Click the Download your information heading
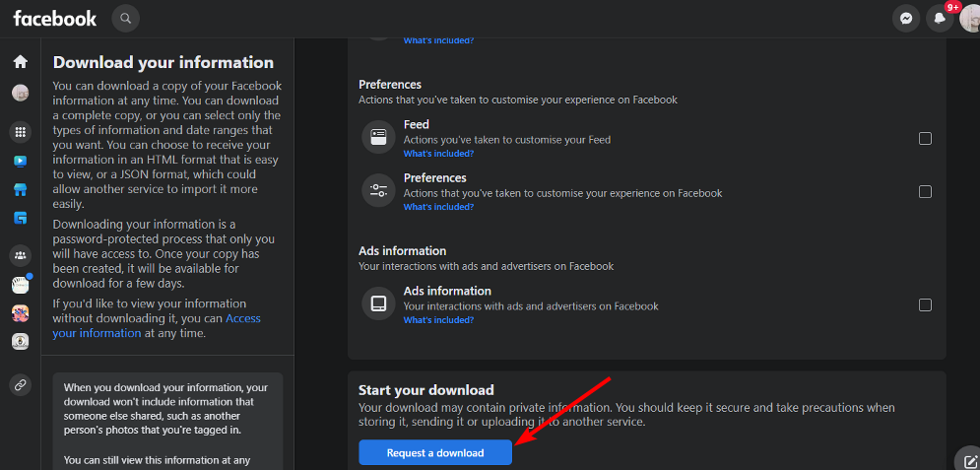980x470 pixels. (163, 62)
